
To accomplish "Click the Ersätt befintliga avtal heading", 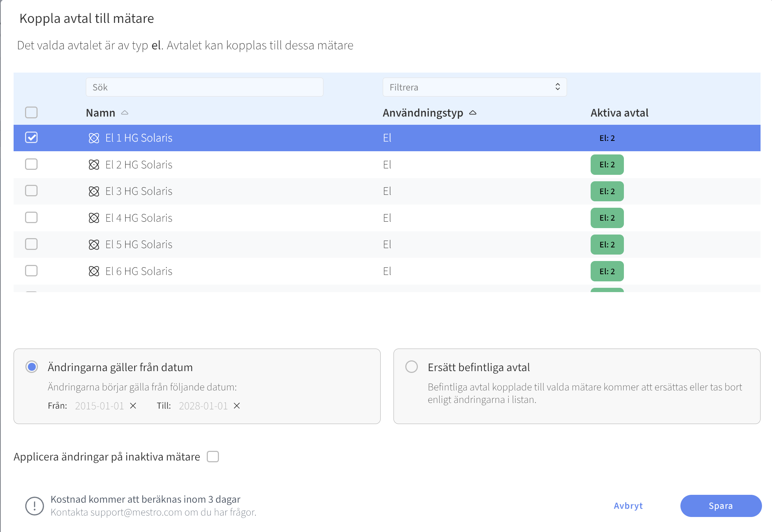I will click(x=479, y=367).
